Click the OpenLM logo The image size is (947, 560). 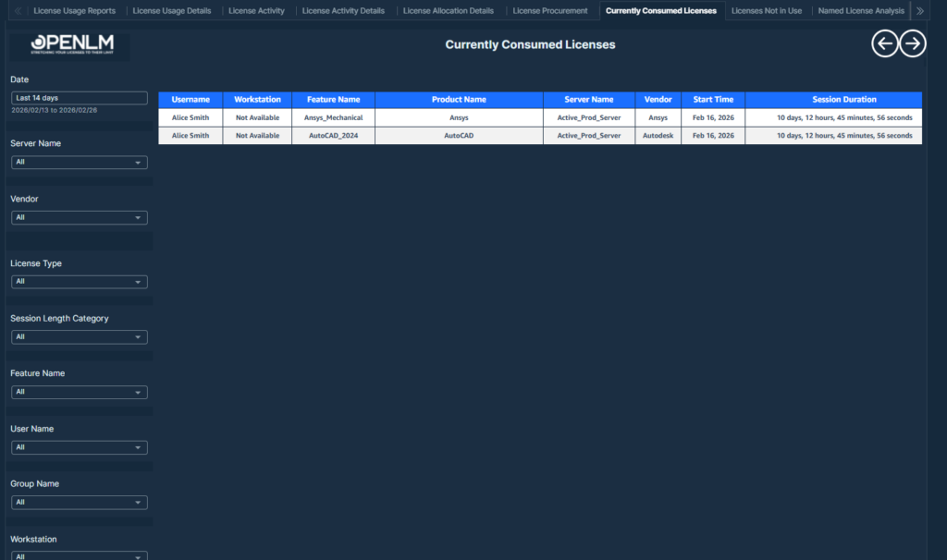(x=70, y=46)
